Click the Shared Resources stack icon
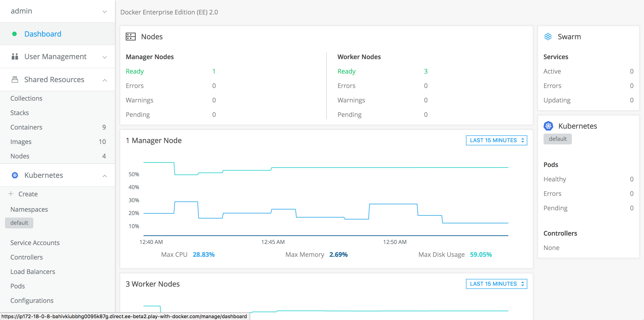644x320 pixels. pos(15,79)
